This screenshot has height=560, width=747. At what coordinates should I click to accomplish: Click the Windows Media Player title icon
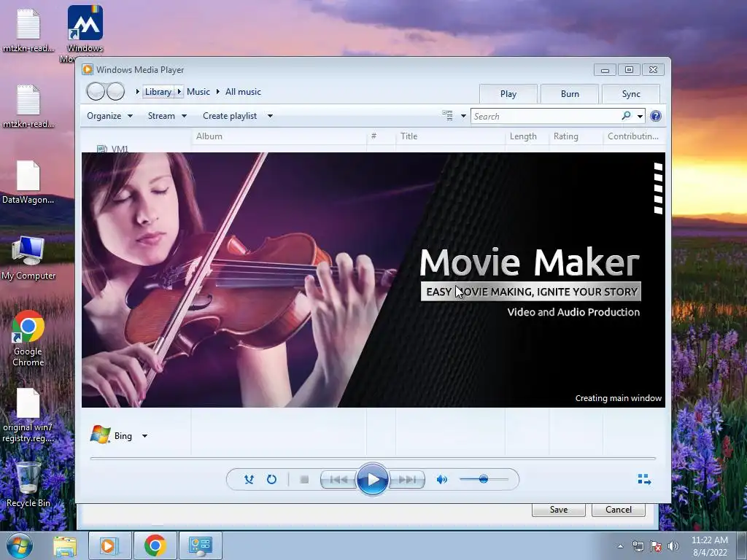(88, 69)
